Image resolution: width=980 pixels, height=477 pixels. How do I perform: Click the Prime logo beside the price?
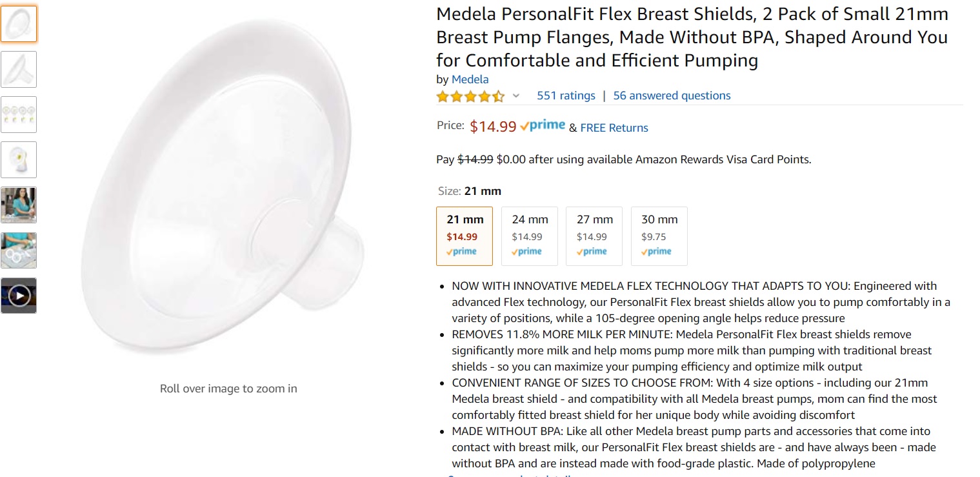(543, 126)
